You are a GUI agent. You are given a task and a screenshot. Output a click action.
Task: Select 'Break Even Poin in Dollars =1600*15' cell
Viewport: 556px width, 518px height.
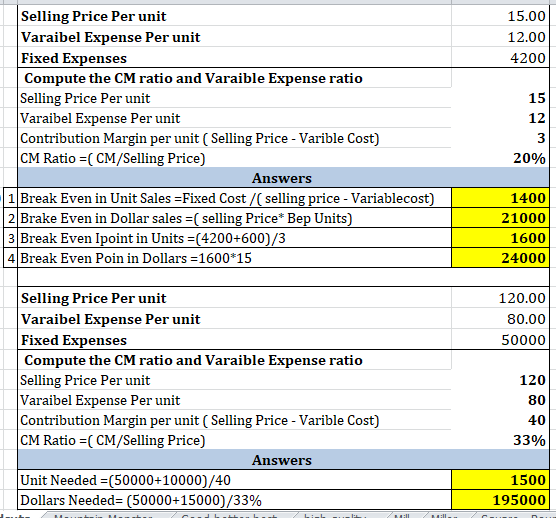[234, 258]
